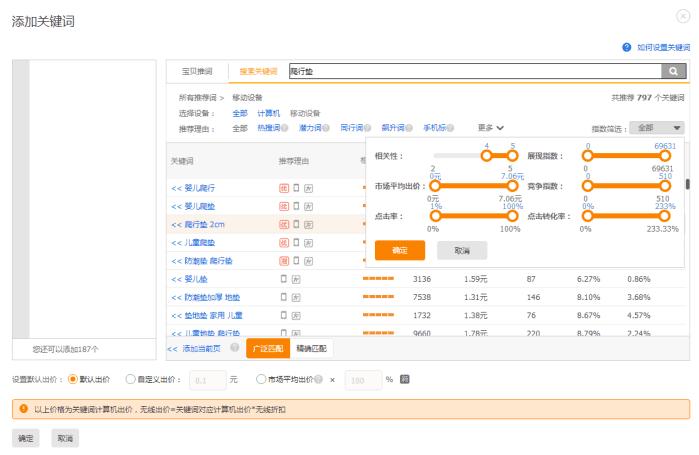This screenshot has height=455, width=699.
Task: Click the bottom-left 确定 button
Action: (25, 438)
